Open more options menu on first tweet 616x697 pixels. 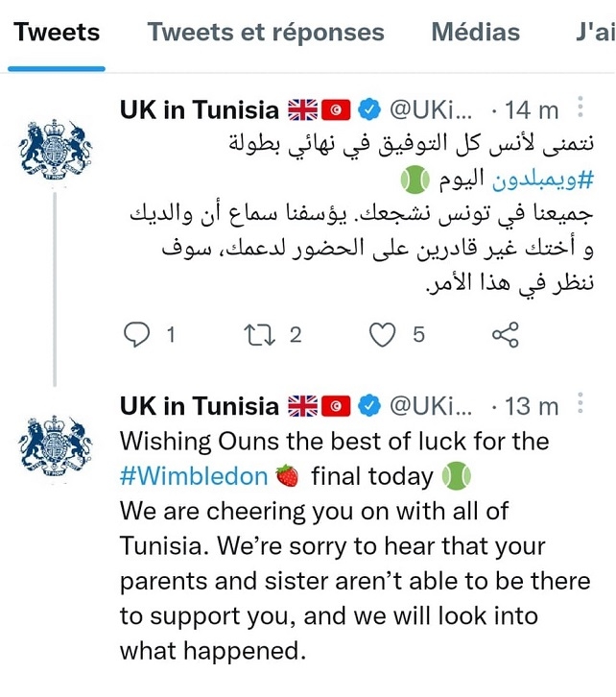tap(580, 108)
